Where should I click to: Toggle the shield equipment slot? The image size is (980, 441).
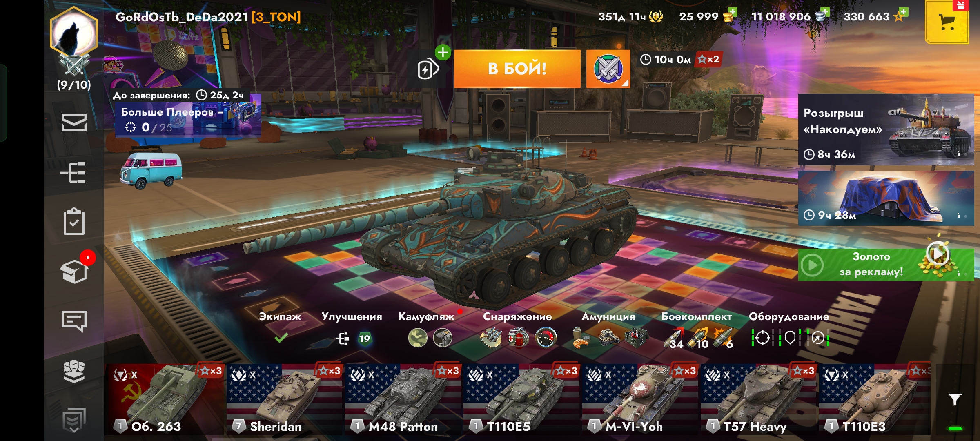coord(790,338)
